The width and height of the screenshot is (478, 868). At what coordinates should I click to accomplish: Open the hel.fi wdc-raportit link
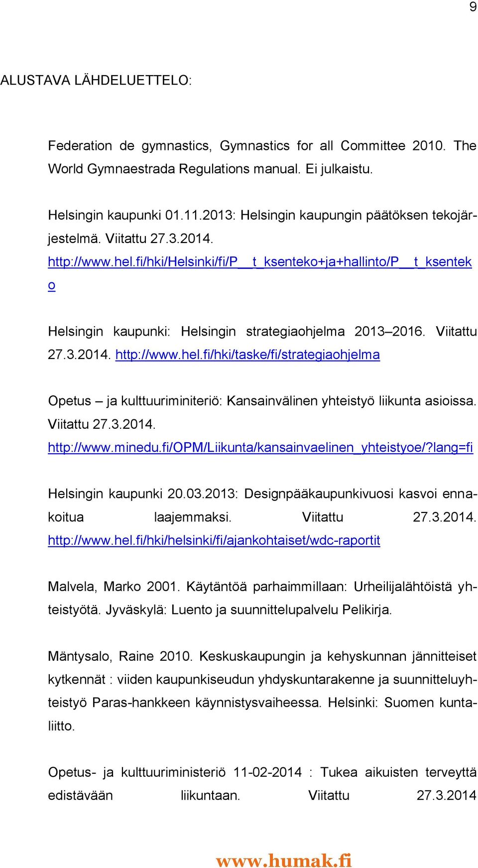tap(214, 540)
